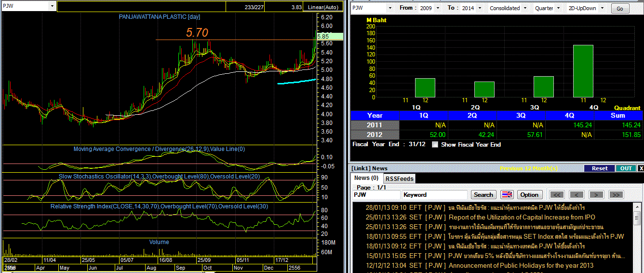Click the 145.24 value in 4Q column
The height and width of the screenshot is (273, 644).
582,125
